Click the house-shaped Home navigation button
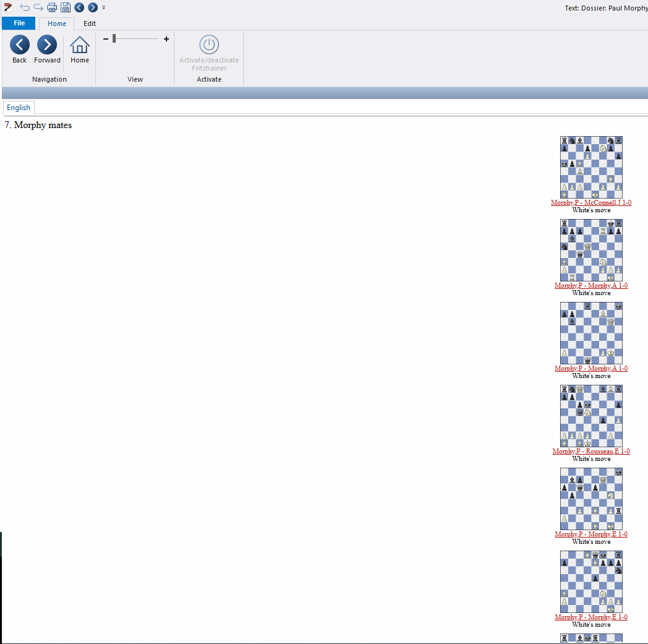Viewport: 648px width, 644px height. [x=79, y=49]
